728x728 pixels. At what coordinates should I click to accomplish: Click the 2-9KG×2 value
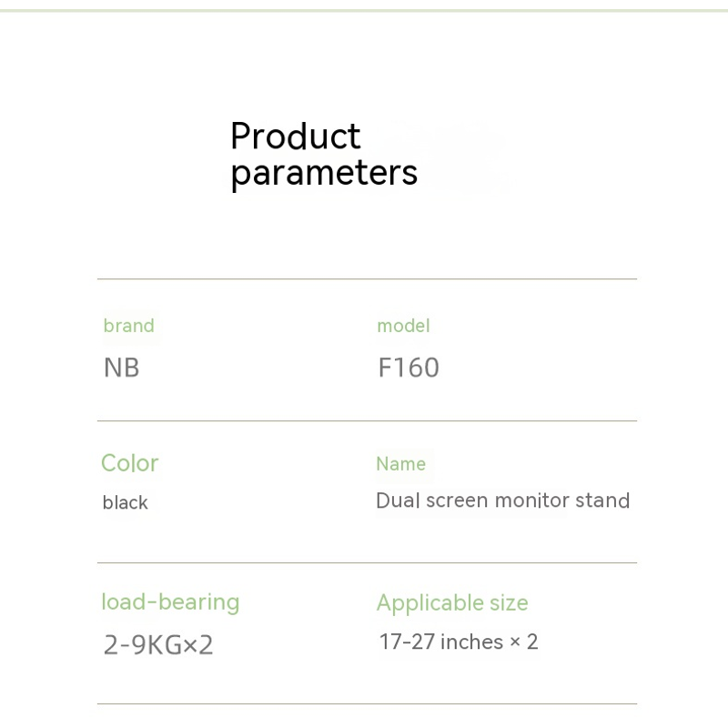coord(158,645)
